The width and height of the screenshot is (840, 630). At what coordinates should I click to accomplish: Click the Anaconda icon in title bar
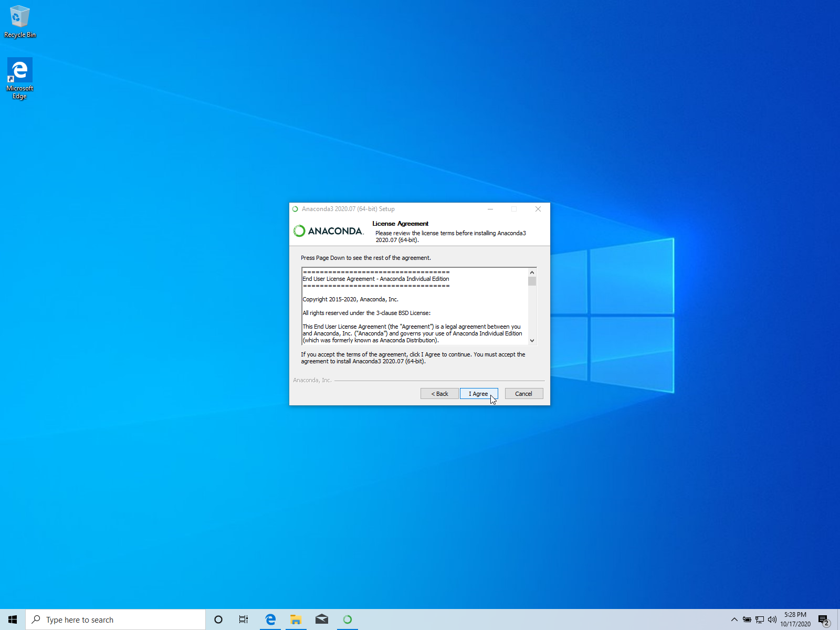coord(295,209)
